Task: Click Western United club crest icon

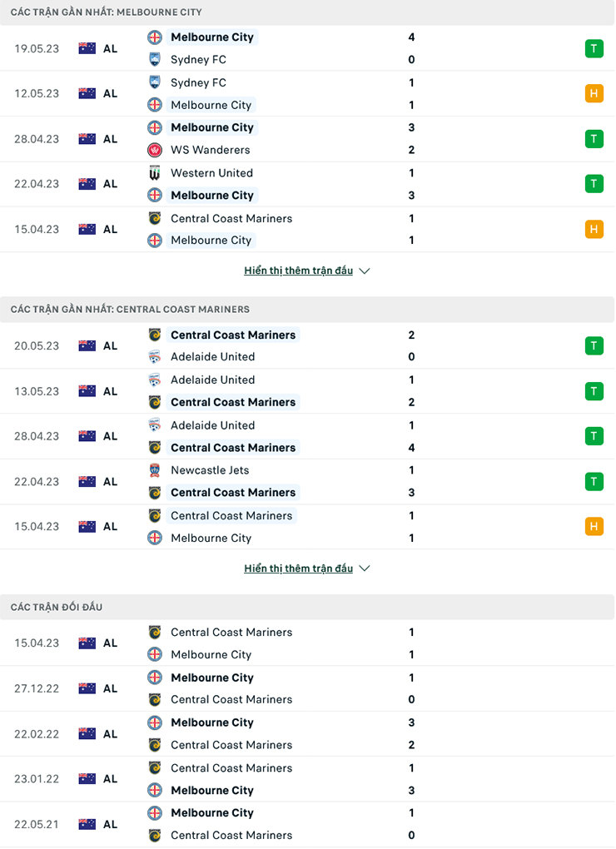Action: [x=154, y=173]
